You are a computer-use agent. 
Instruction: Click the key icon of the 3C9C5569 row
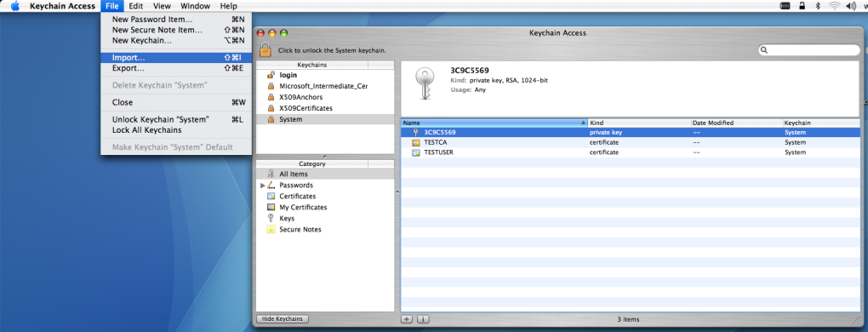[416, 132]
